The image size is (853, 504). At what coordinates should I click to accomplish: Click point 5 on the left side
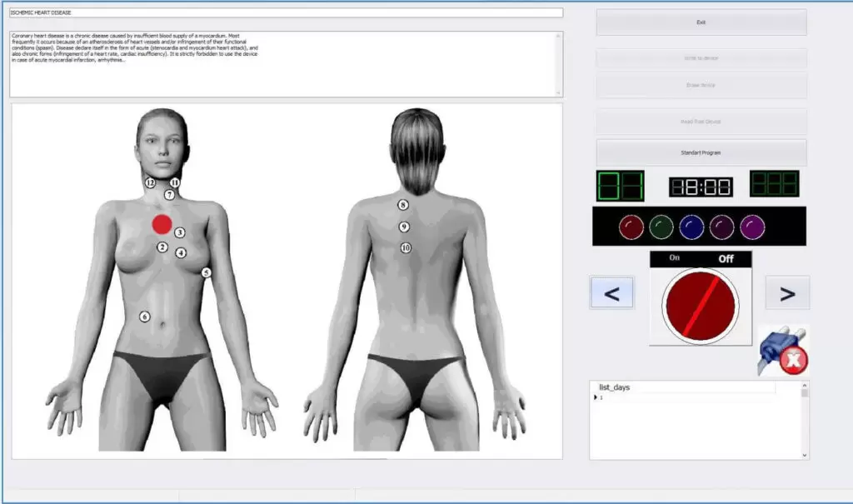pos(207,272)
